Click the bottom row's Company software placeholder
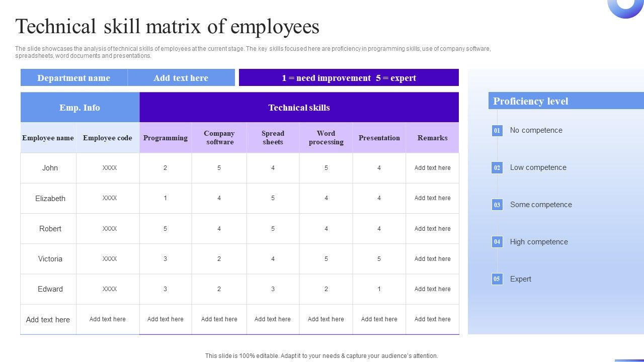644x362 pixels. (x=219, y=319)
